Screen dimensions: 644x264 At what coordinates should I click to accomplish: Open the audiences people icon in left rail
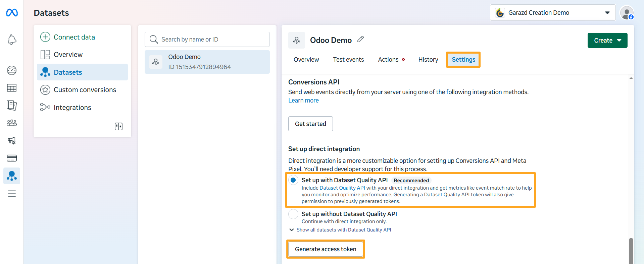pyautogui.click(x=12, y=123)
